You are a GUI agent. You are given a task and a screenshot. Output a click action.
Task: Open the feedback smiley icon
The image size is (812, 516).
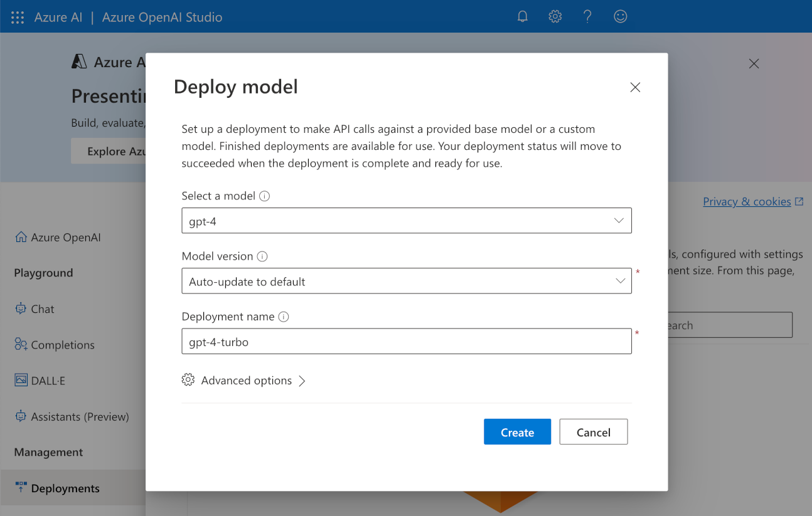pos(620,16)
